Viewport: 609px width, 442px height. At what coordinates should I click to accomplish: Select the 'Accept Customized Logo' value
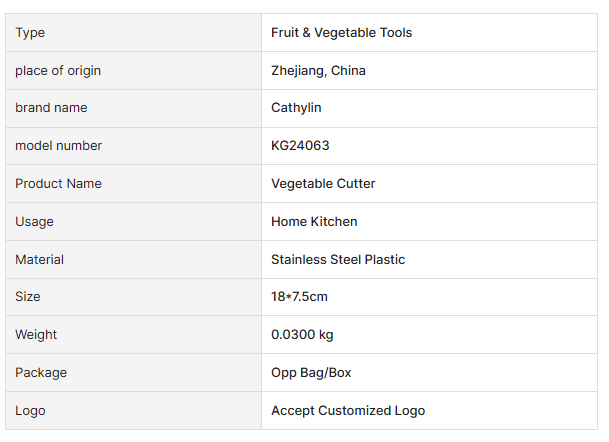coord(348,411)
